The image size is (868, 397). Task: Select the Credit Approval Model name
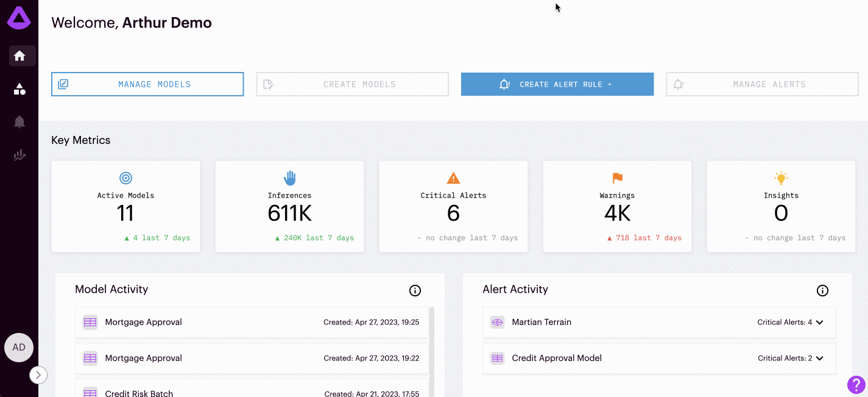coord(557,358)
